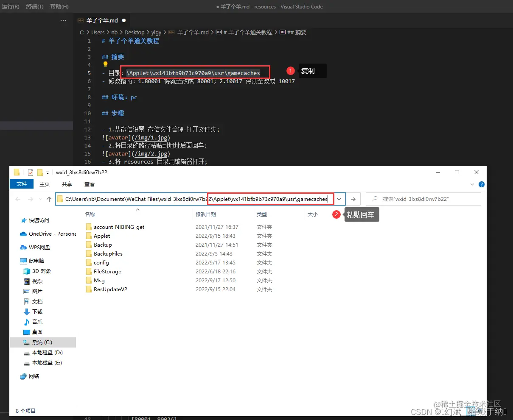The image size is (513, 420).
Task: Open 桌面 in the navigation pane
Action: 37,332
